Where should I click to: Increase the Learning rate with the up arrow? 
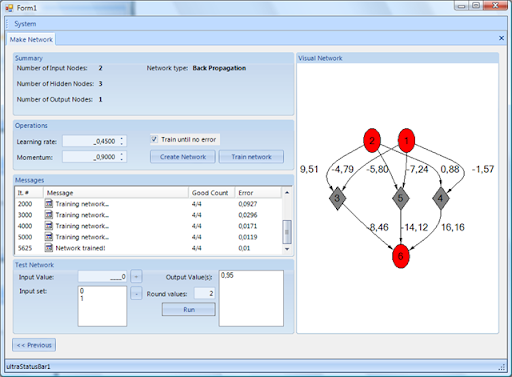[x=122, y=138]
